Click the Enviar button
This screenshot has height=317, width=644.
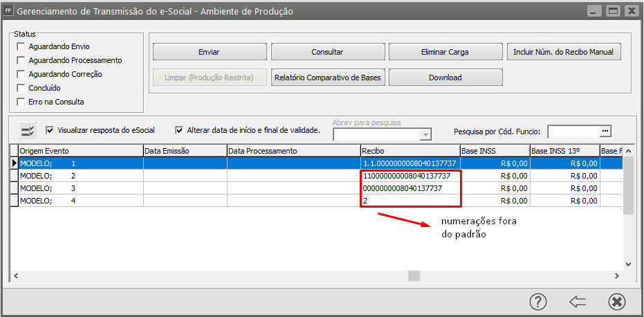coord(210,52)
